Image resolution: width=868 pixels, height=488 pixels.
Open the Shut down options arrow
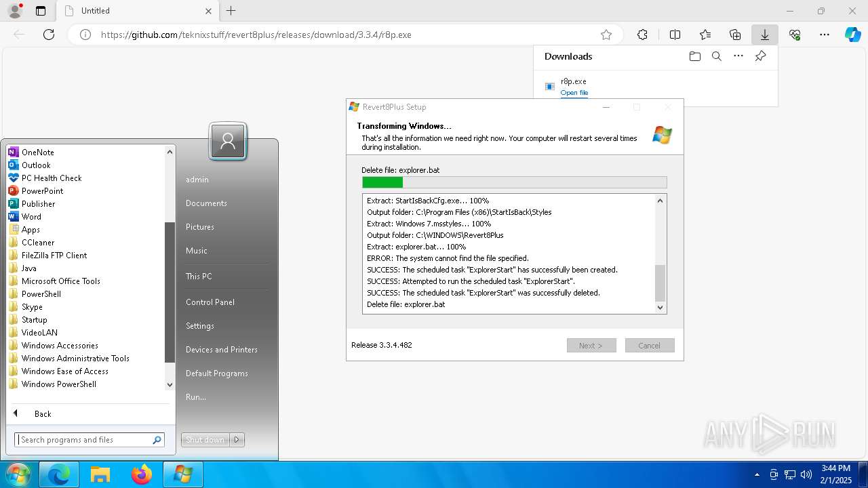(237, 440)
